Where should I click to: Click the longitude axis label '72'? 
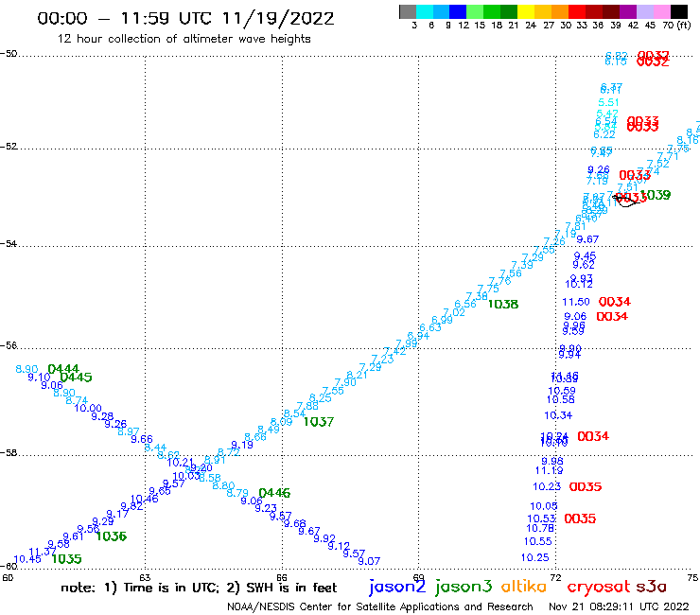556,578
